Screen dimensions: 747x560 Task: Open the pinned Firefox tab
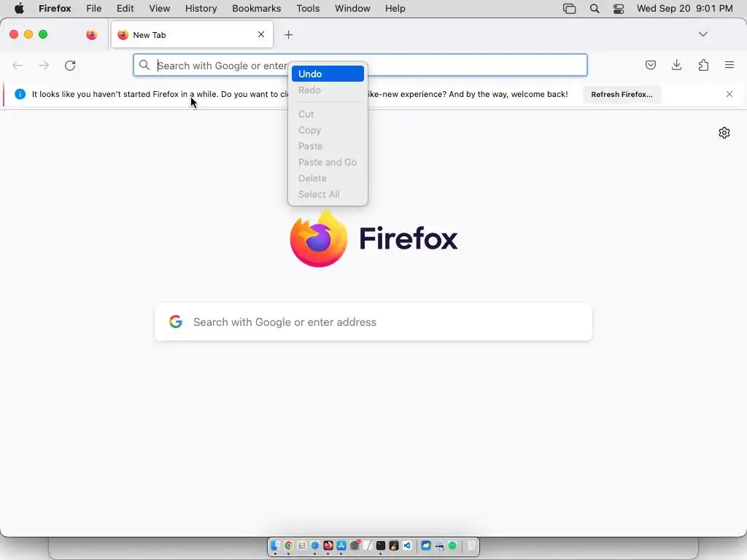[x=91, y=35]
